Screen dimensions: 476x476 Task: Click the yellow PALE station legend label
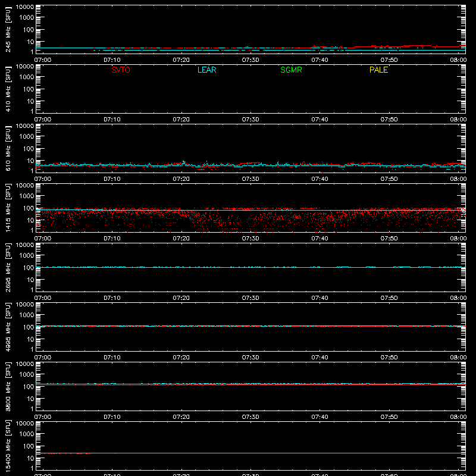[378, 70]
